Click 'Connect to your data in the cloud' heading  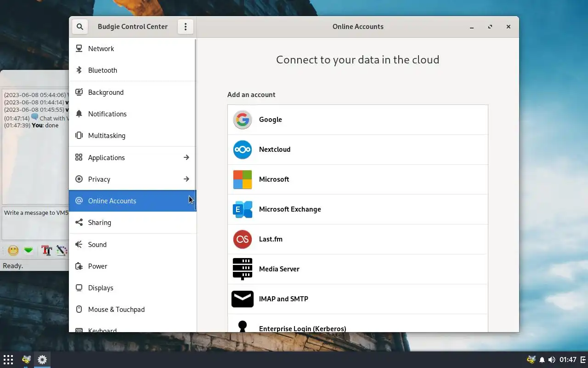pos(358,60)
